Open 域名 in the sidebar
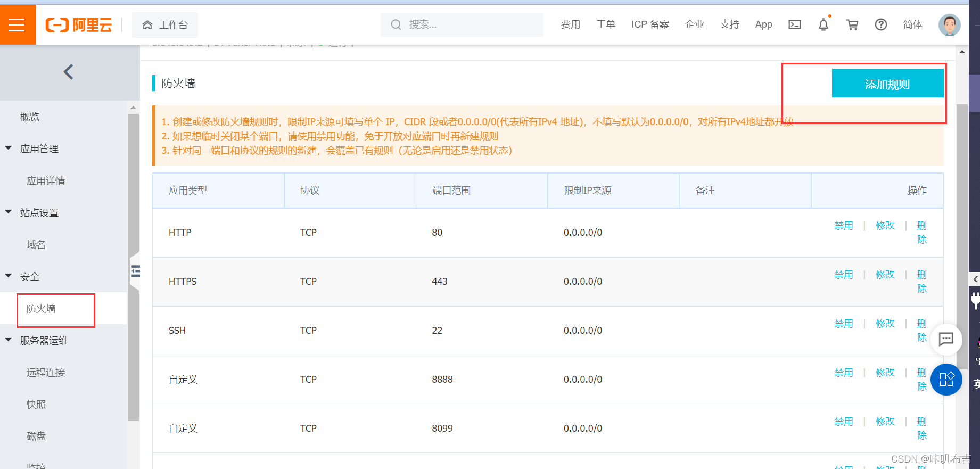Image resolution: width=980 pixels, height=469 pixels. (36, 245)
